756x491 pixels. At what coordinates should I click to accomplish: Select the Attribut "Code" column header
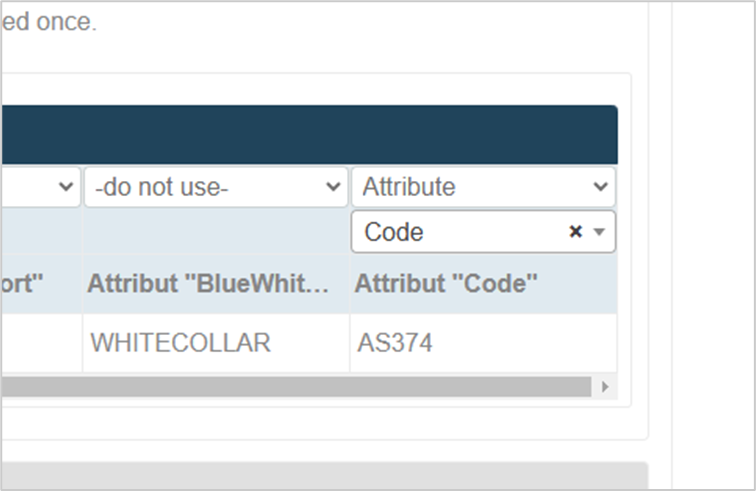446,283
